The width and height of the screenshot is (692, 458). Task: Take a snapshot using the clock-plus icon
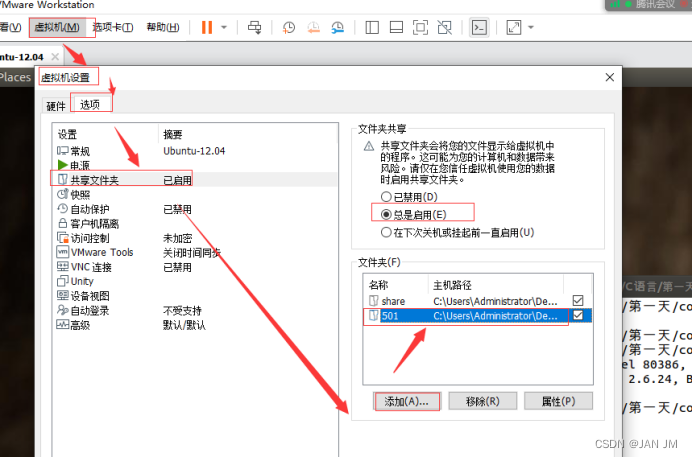click(289, 27)
